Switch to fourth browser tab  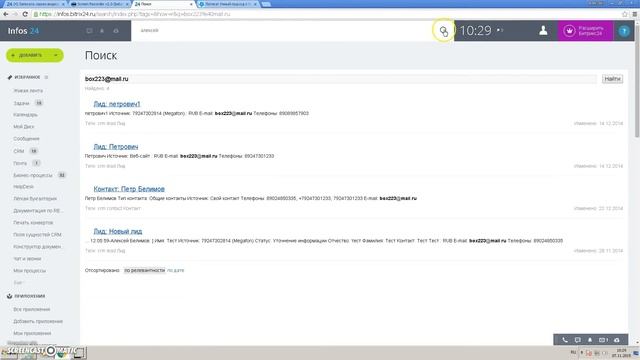coord(228,4)
